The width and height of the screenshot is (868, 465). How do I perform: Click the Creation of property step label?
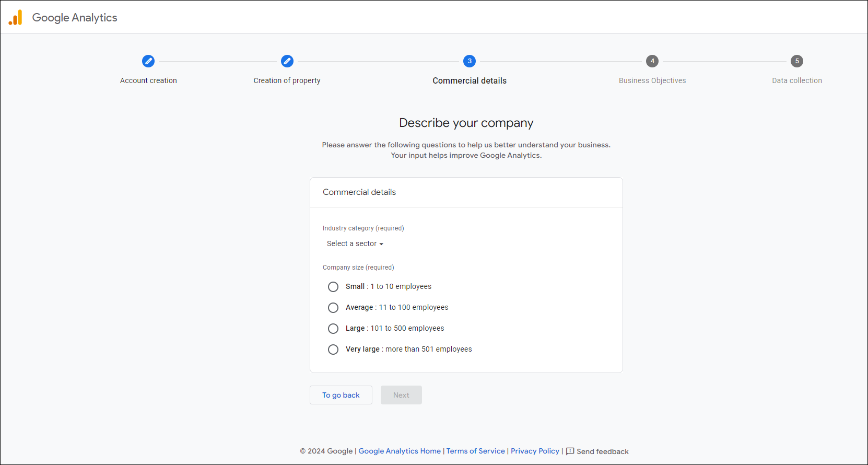click(x=287, y=80)
